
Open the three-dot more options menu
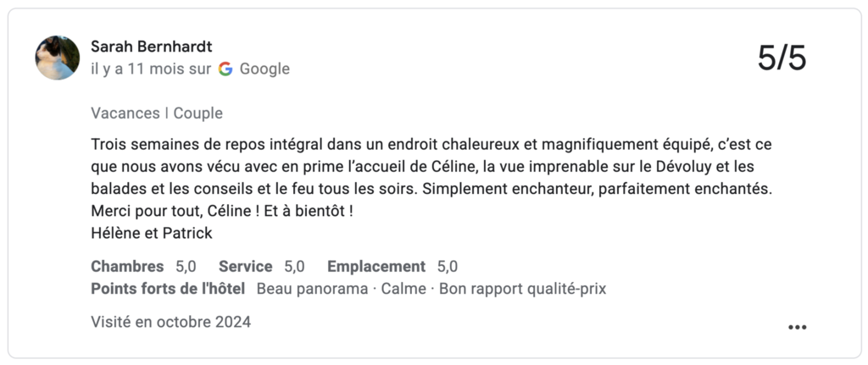pos(797,327)
